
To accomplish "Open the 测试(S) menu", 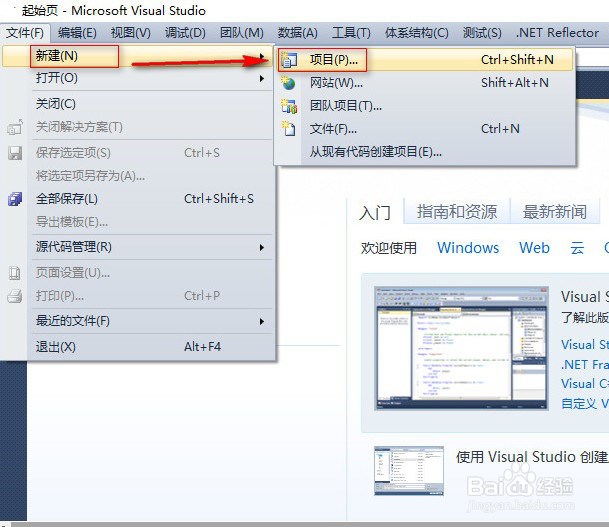I will pos(482,33).
